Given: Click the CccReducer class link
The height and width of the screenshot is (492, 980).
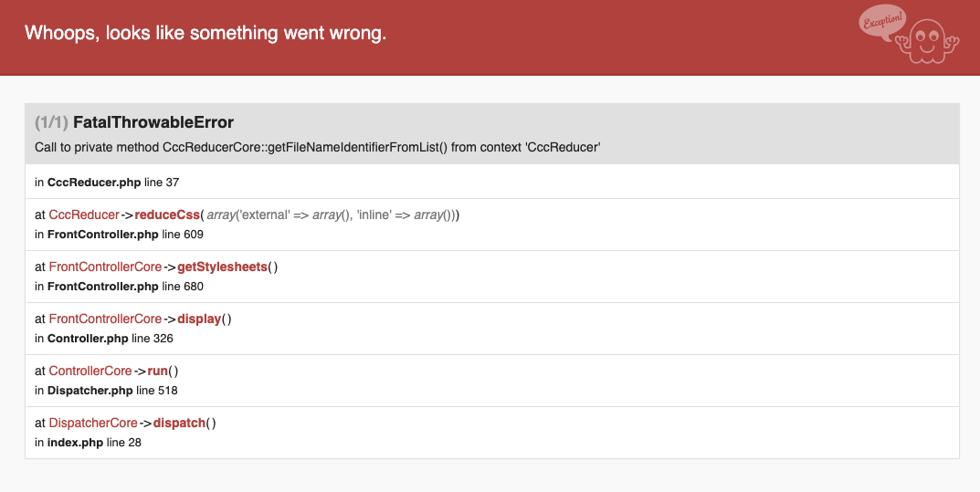Looking at the screenshot, I should [x=84, y=215].
